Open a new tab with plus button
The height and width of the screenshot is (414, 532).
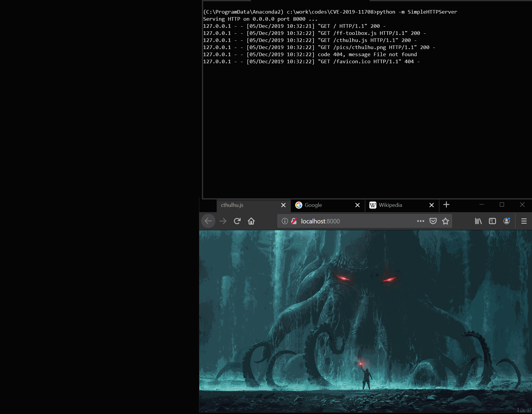click(x=446, y=204)
